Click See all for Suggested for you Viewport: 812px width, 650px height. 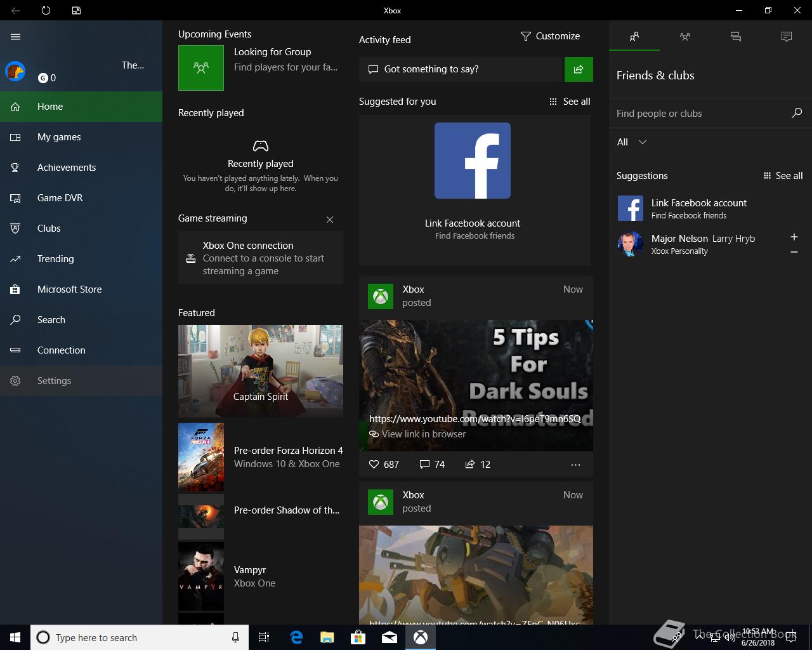[x=570, y=102]
